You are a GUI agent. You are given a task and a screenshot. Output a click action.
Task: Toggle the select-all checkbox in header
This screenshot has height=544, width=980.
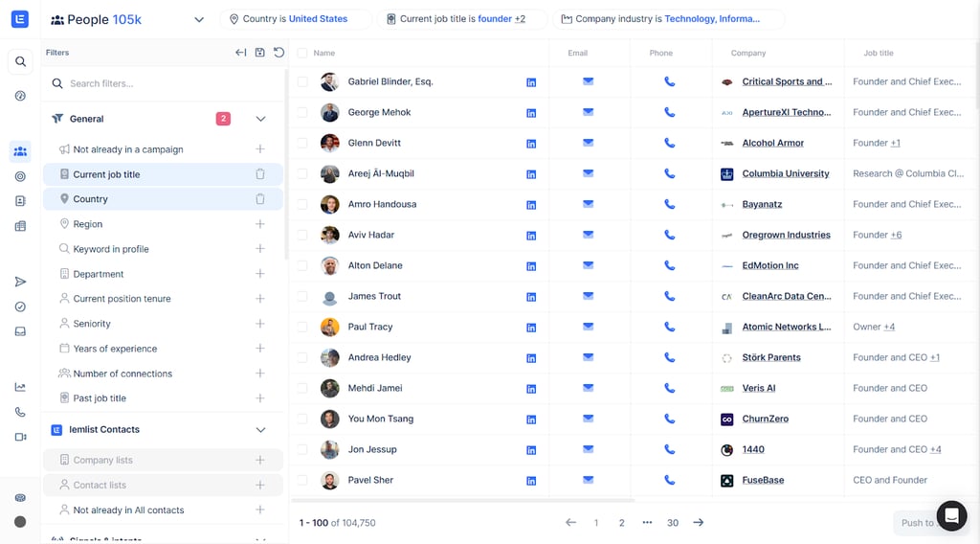point(302,53)
